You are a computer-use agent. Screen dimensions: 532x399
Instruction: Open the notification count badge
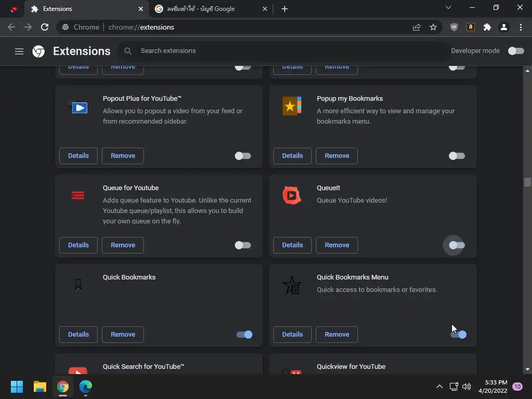point(517,387)
